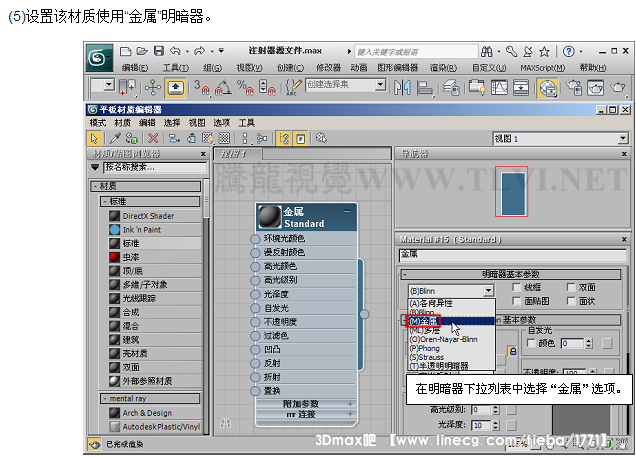Select DirectX Shader in material browser
Screen dimensions: 636x457
pyautogui.click(x=155, y=216)
